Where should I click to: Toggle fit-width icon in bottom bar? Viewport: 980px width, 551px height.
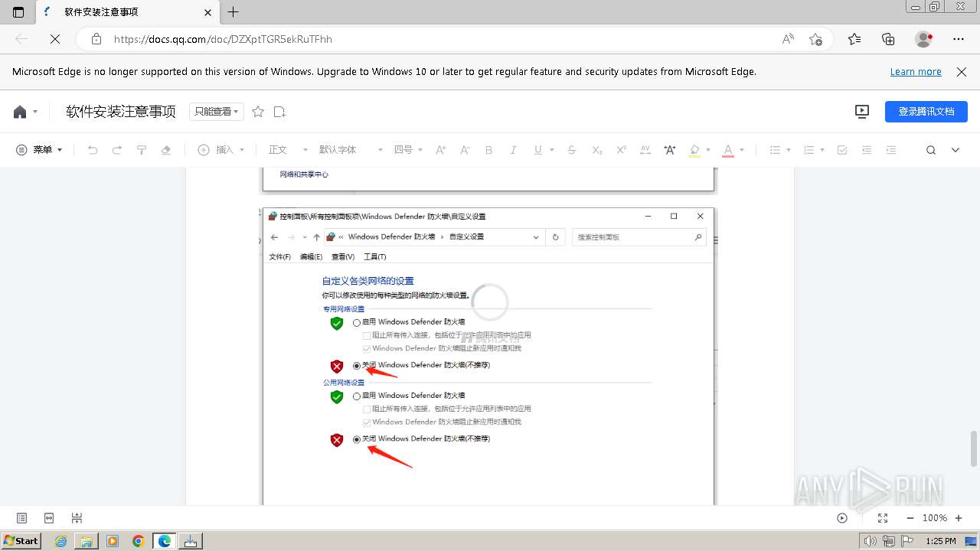click(49, 518)
